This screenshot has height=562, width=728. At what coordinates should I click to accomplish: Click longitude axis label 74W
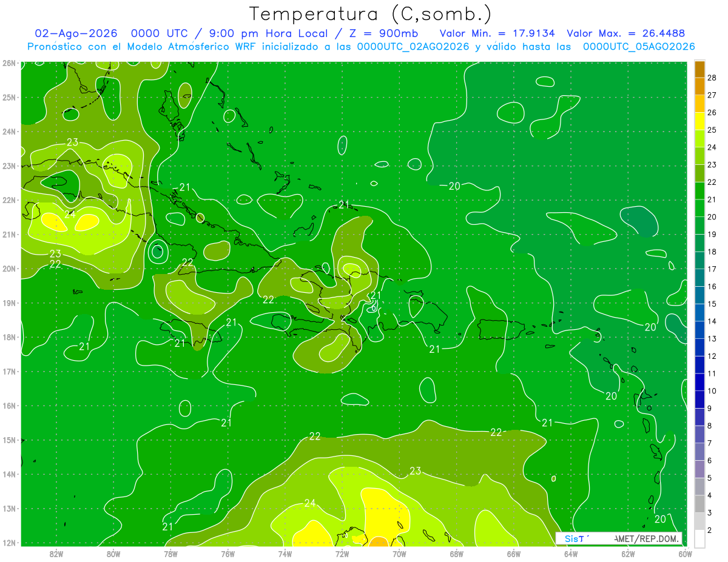[285, 554]
